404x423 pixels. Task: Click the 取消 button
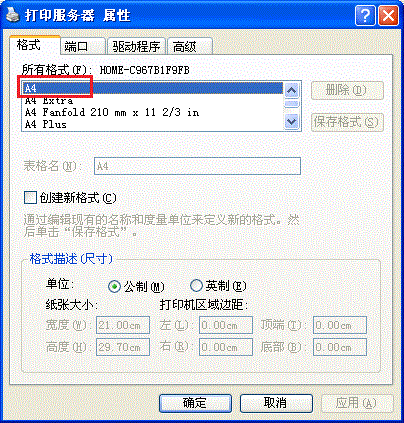tap(276, 403)
